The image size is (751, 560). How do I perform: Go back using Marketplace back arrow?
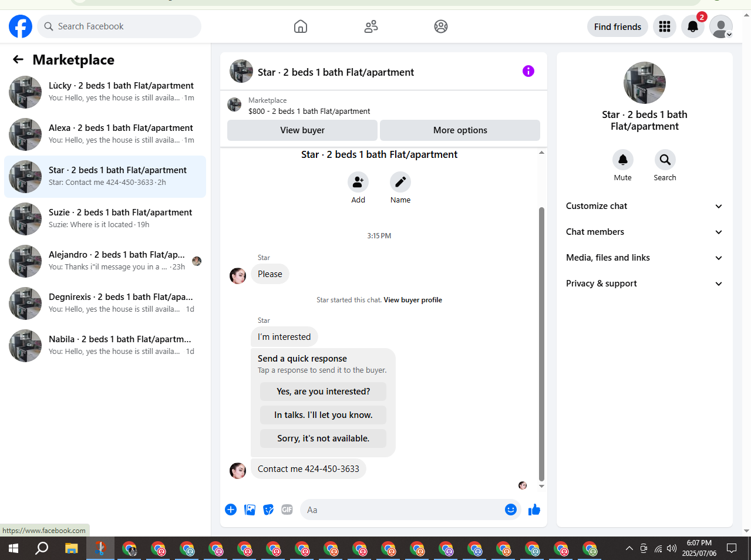coord(18,59)
